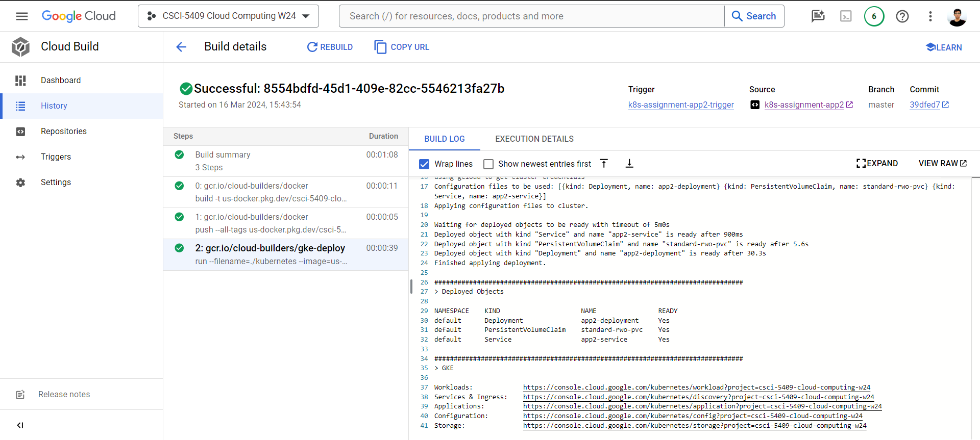Go back using the left arrow
Image resolution: width=980 pixels, height=440 pixels.
(181, 47)
